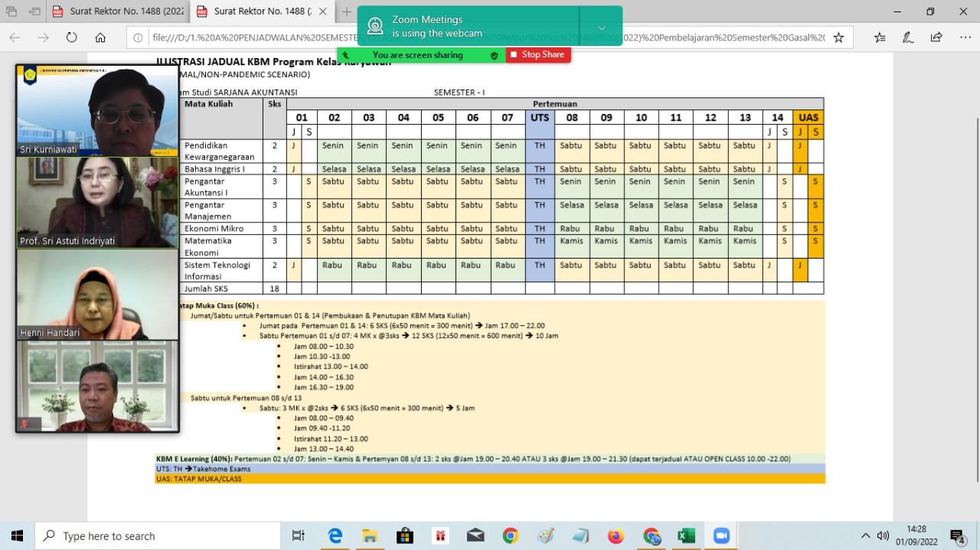
Task: Open Windows Task View
Action: point(299,535)
